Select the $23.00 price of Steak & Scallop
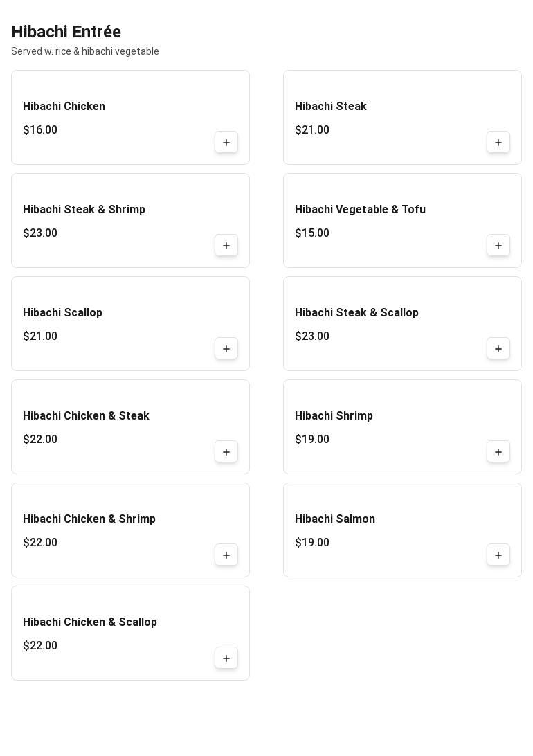The image size is (533, 756). [312, 336]
